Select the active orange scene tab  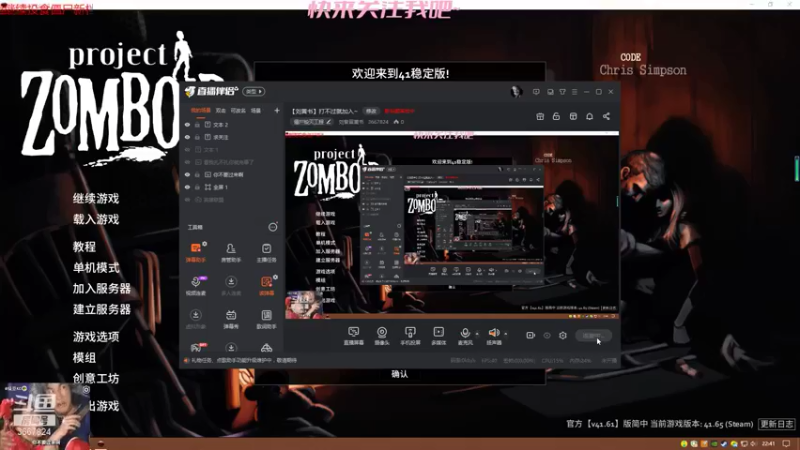click(x=201, y=110)
